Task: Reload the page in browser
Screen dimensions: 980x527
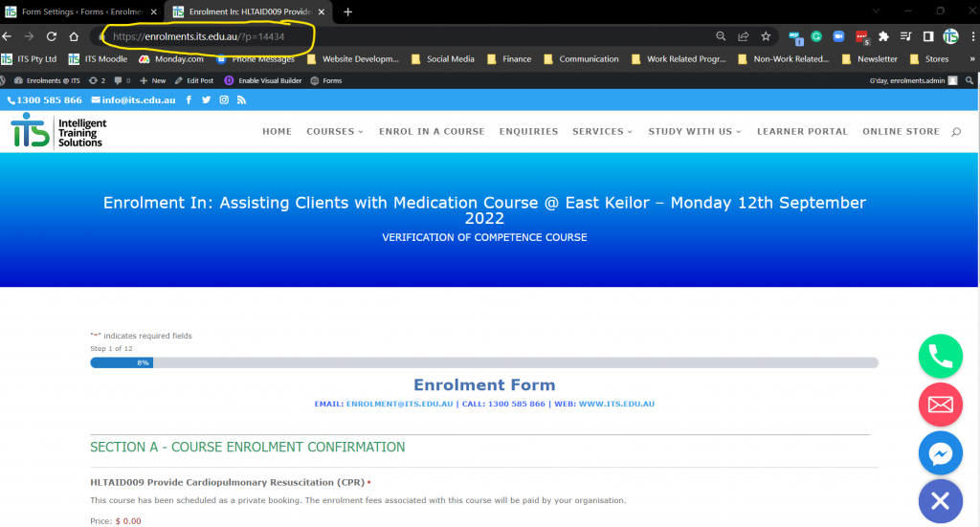Action: tap(52, 36)
